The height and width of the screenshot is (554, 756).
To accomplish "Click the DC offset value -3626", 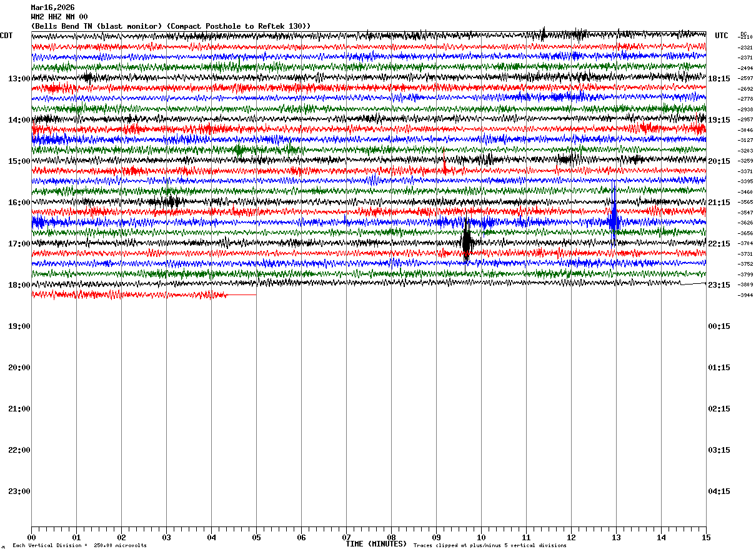I will click(745, 223).
